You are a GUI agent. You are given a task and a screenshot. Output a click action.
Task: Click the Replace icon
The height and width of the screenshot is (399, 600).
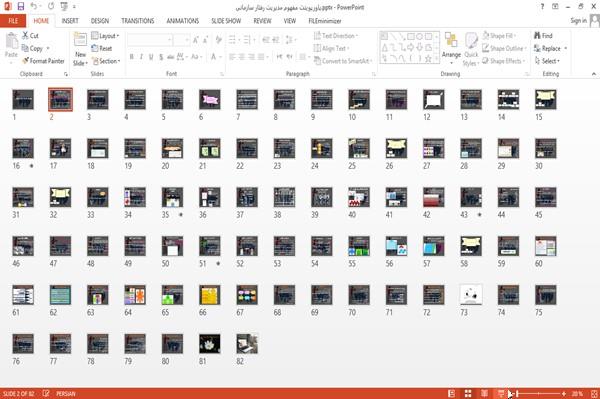pyautogui.click(x=537, y=48)
